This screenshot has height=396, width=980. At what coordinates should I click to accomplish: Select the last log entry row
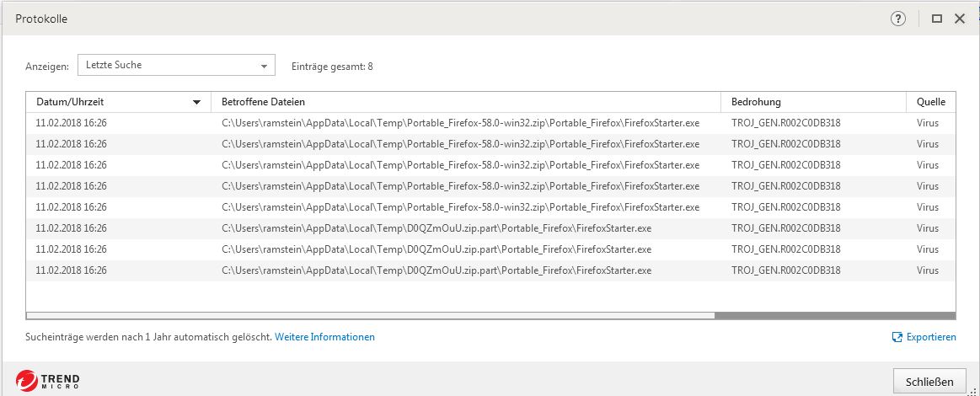[436, 270]
